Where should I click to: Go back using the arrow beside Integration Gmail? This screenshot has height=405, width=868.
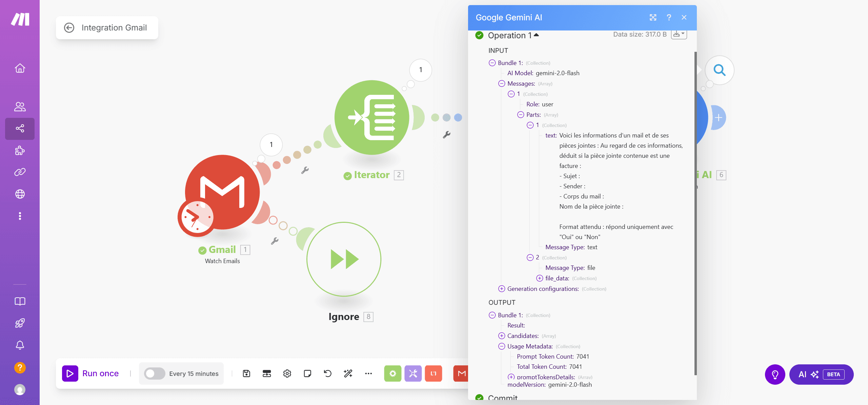coord(69,28)
